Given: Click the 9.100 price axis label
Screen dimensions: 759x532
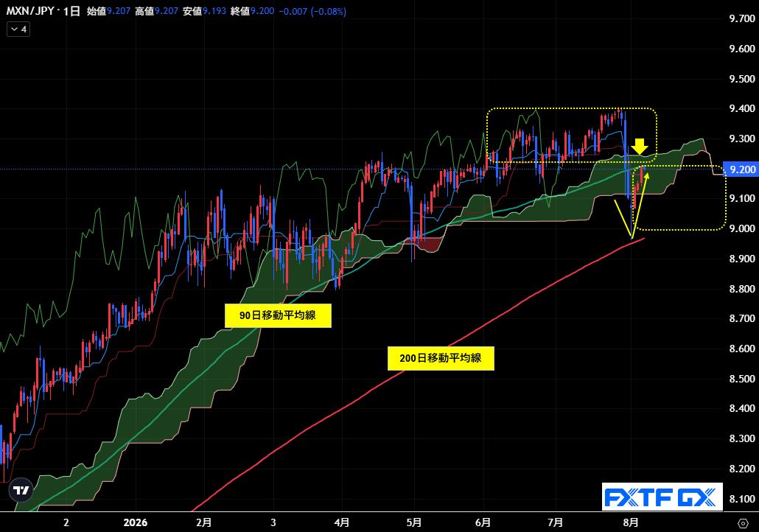Looking at the screenshot, I should tap(742, 198).
